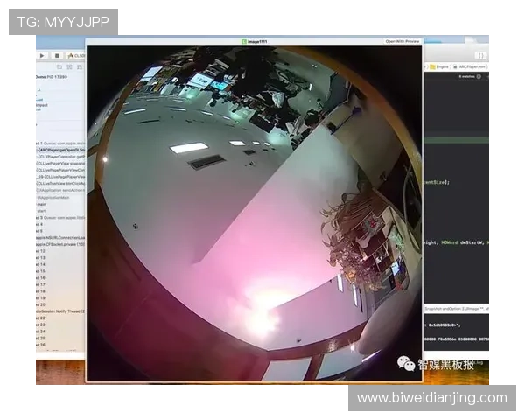
Task: Expand Thread 3 Queue com.apple.libdispatch row
Action: tap(61, 217)
